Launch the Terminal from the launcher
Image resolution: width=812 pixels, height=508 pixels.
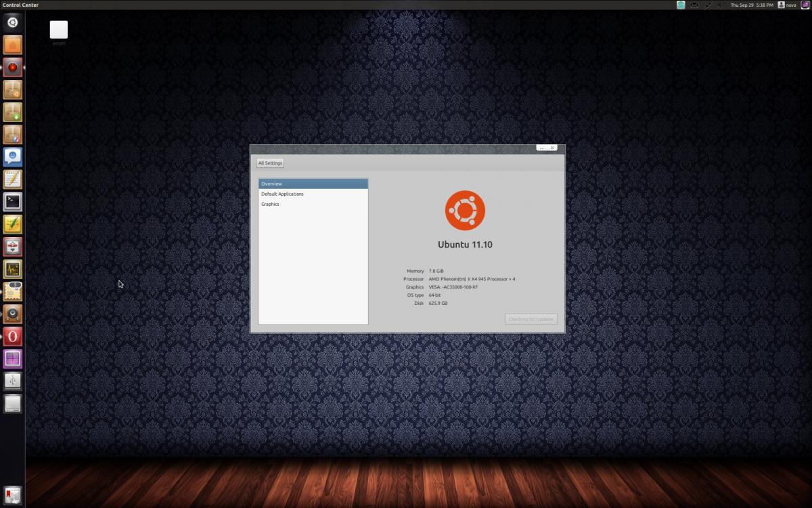click(x=12, y=201)
